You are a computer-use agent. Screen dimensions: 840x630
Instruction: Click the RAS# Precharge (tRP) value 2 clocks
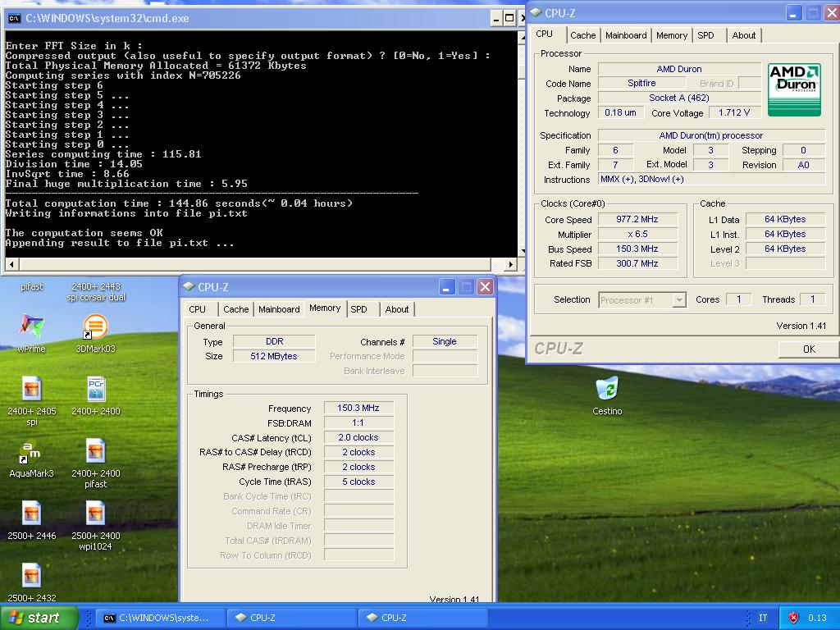[x=358, y=467]
